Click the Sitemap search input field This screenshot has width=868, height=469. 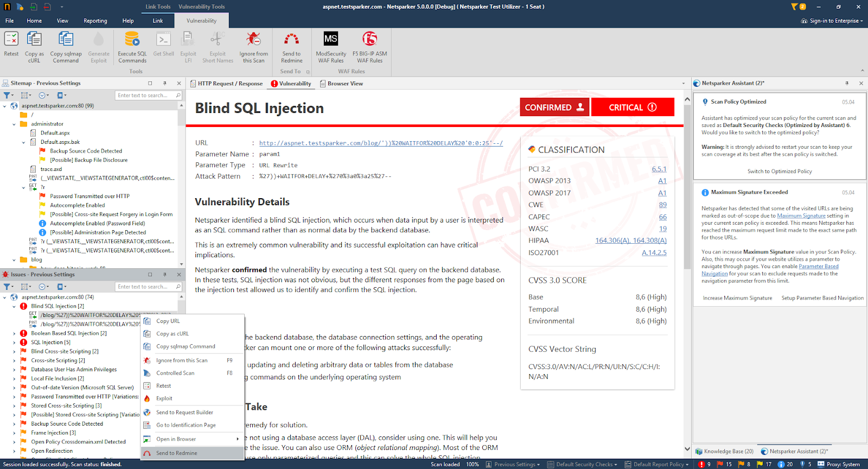point(143,96)
